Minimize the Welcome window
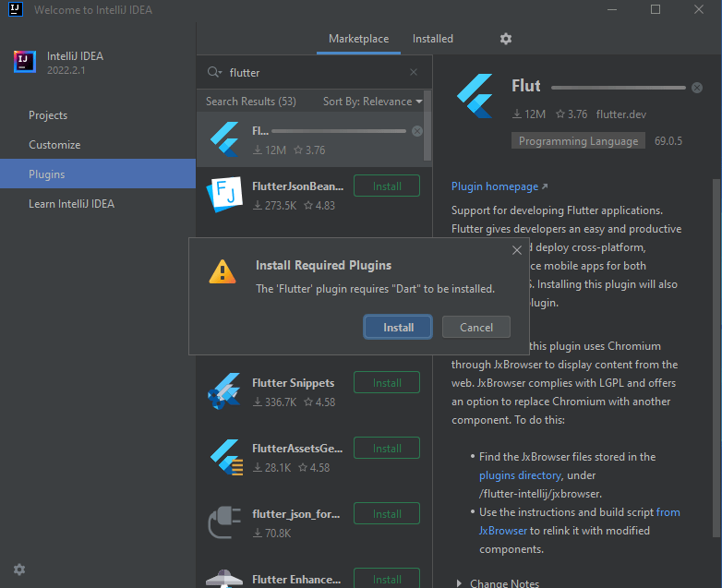Screen dimensions: 722x588 tap(612, 9)
